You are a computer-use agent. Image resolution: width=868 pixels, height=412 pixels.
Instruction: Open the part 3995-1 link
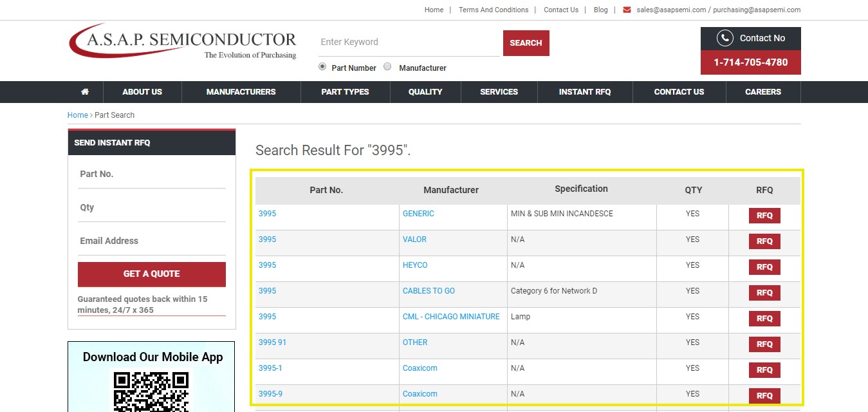pyautogui.click(x=270, y=368)
